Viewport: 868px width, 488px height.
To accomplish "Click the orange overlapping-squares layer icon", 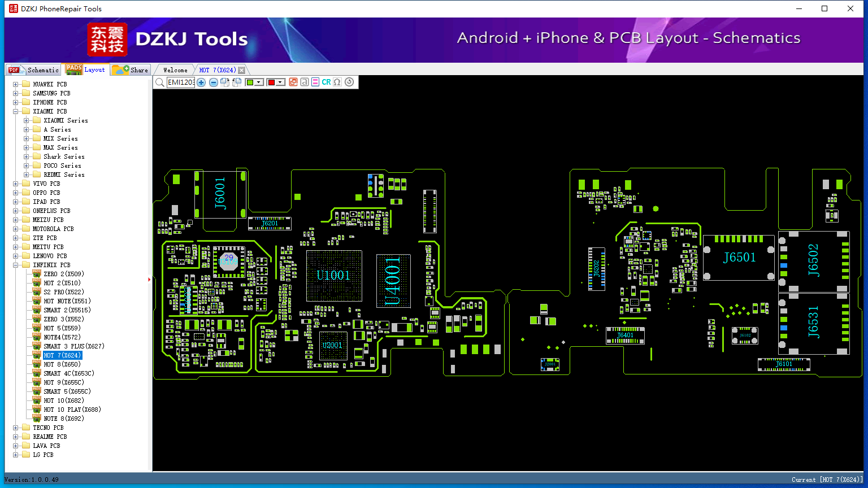I will tap(293, 82).
